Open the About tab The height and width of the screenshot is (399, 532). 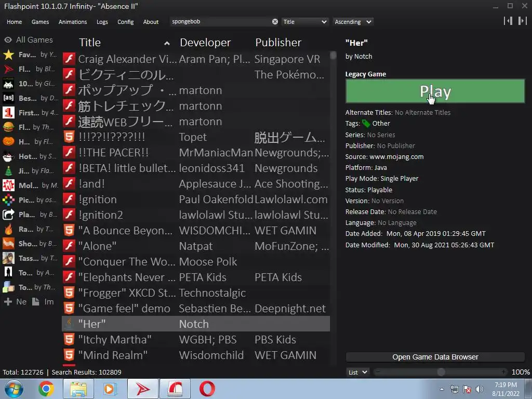pos(151,22)
